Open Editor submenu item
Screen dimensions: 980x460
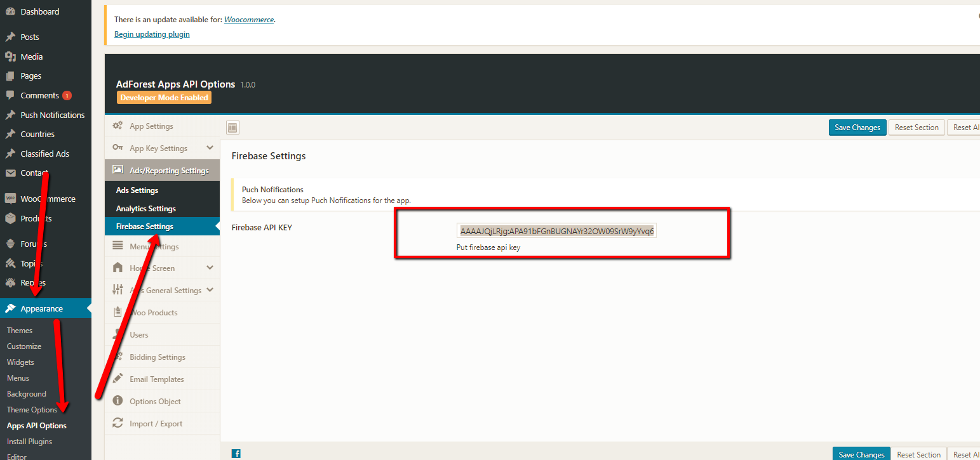[17, 456]
